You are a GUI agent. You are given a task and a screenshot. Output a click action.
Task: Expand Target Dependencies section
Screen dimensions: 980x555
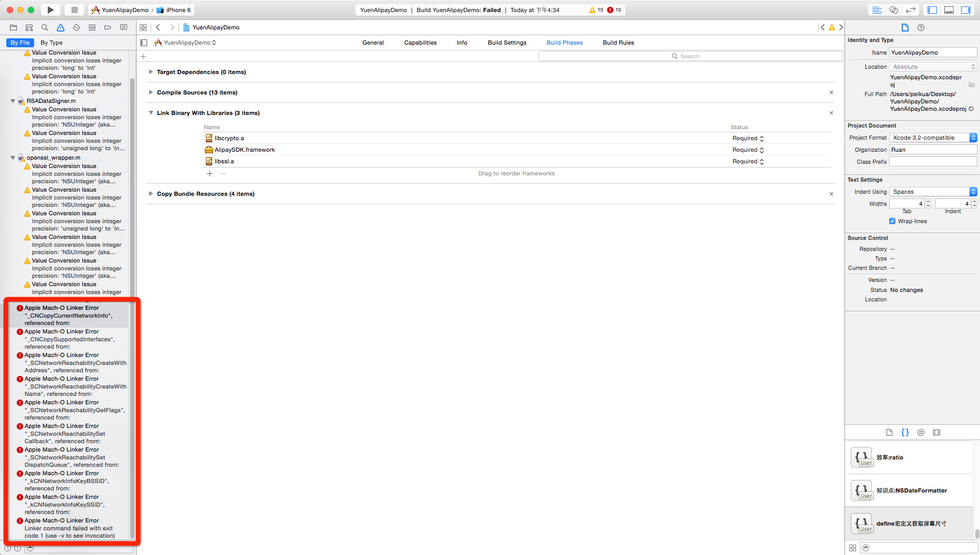click(x=151, y=72)
